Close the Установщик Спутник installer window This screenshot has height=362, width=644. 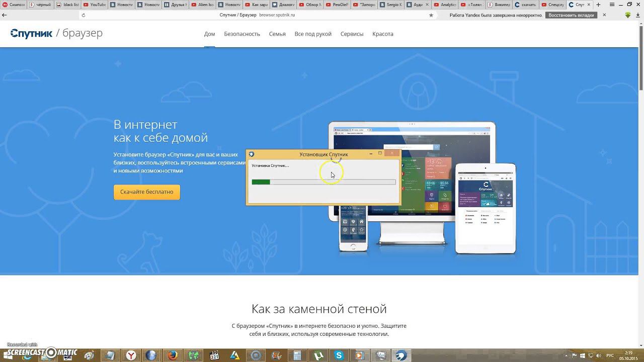(x=392, y=153)
